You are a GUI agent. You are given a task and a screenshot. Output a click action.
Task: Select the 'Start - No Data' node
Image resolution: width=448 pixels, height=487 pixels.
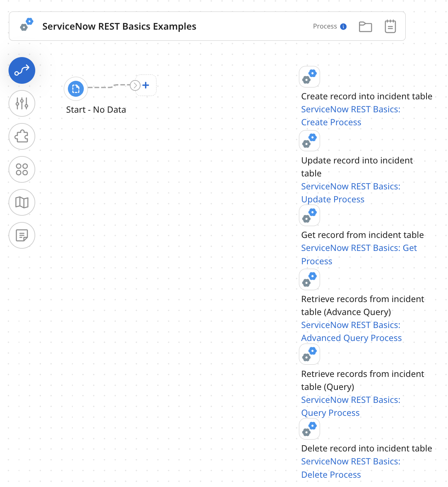[x=75, y=89]
